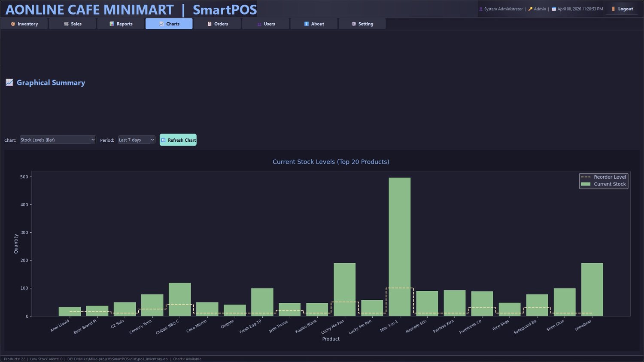644x362 pixels.
Task: Click the 'Product' x-axis label
Action: (331, 339)
